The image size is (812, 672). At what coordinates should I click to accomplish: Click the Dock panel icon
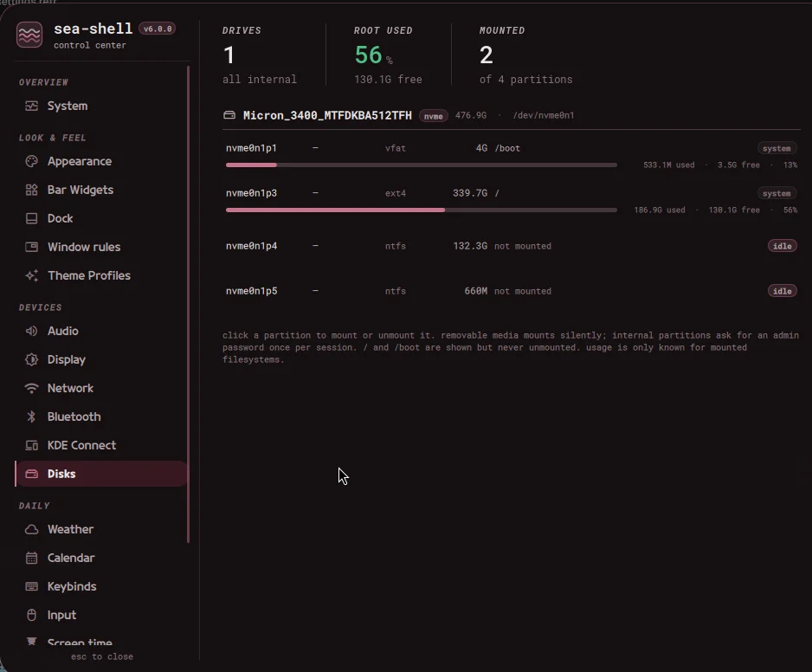click(31, 218)
